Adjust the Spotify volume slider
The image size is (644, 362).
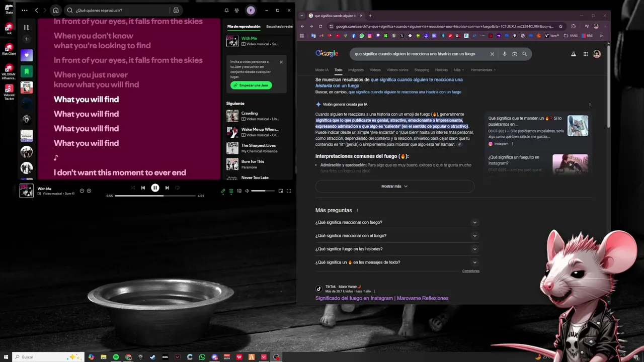(x=263, y=191)
